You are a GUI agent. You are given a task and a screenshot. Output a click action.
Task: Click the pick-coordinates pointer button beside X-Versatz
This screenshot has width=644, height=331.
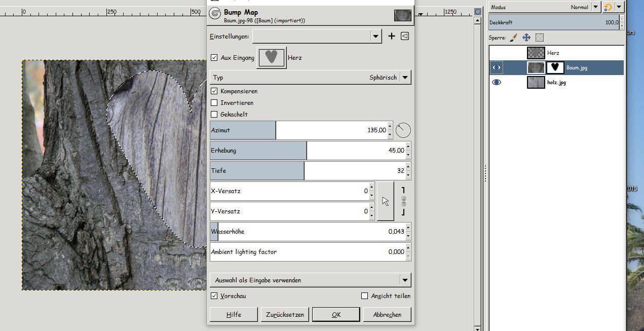coord(386,201)
